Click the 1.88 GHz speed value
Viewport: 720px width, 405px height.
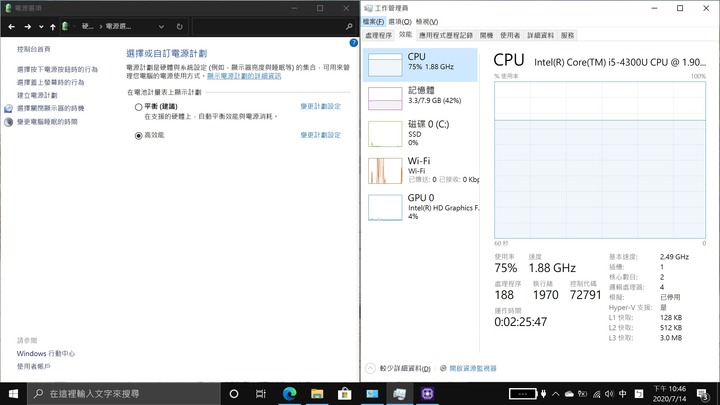click(x=552, y=268)
